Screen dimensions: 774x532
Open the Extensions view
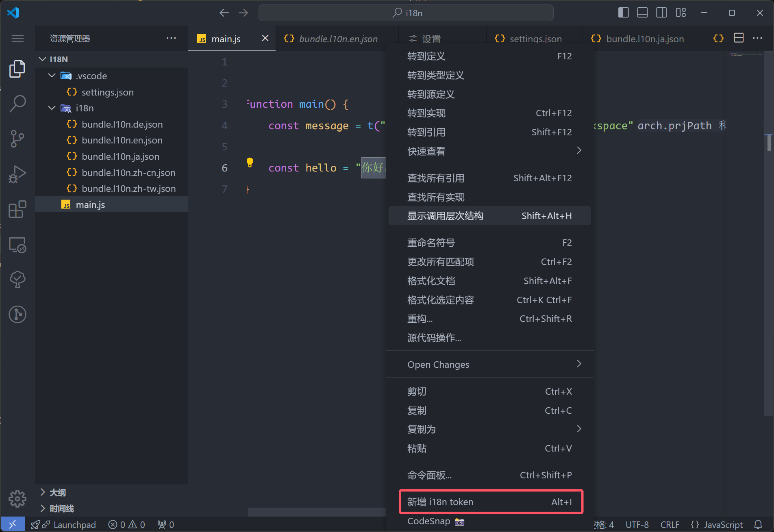(x=17, y=210)
